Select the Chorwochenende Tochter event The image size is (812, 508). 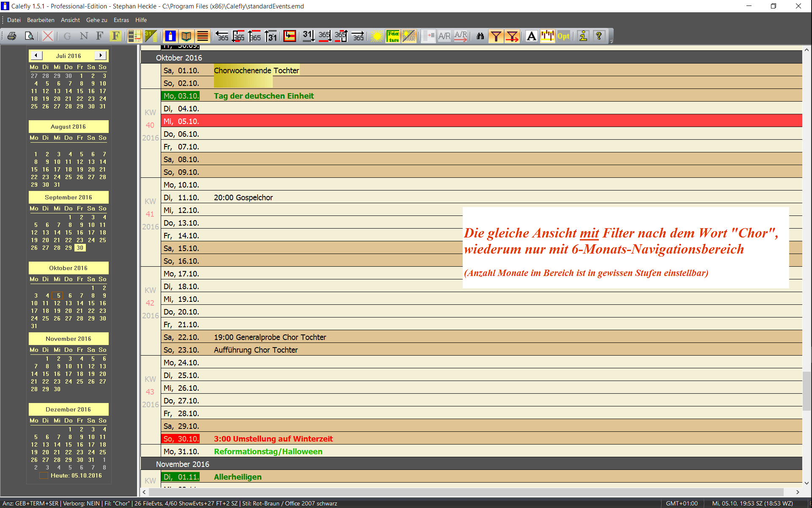[256, 70]
